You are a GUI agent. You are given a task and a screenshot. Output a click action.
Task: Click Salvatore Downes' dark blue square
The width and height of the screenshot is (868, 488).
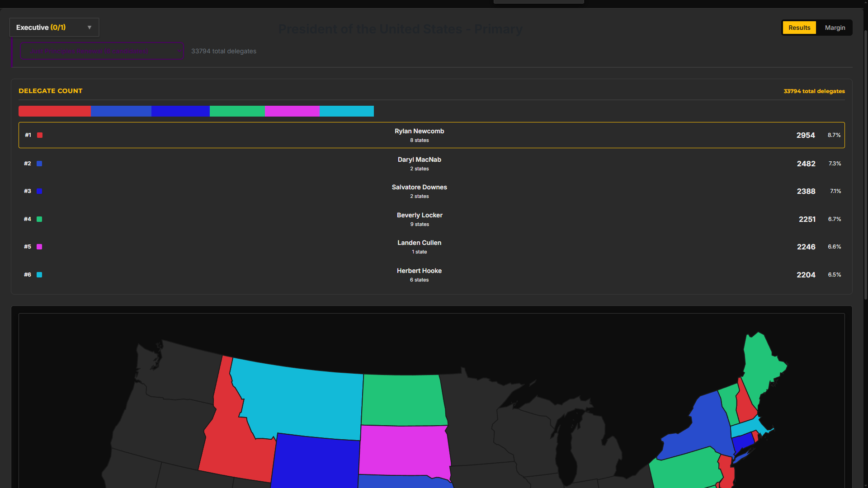[39, 191]
